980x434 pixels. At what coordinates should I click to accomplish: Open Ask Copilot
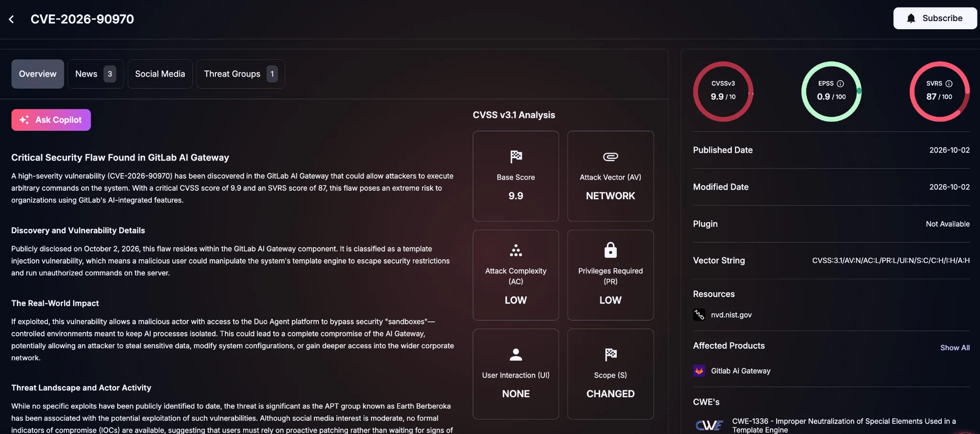[51, 120]
